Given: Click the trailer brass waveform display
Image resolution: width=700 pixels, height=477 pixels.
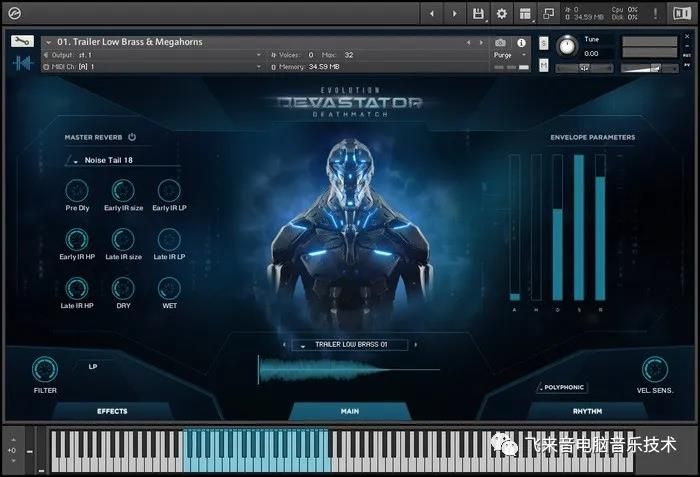Looking at the screenshot, I should pos(349,370).
